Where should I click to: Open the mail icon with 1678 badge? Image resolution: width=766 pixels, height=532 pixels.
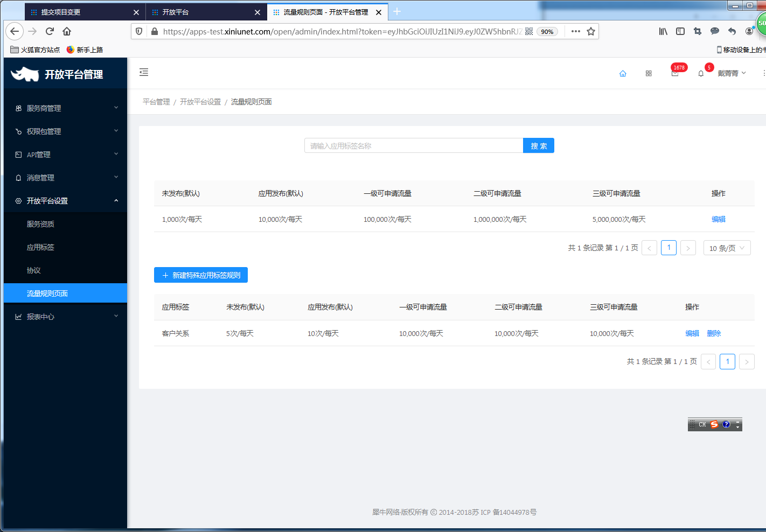coord(675,73)
